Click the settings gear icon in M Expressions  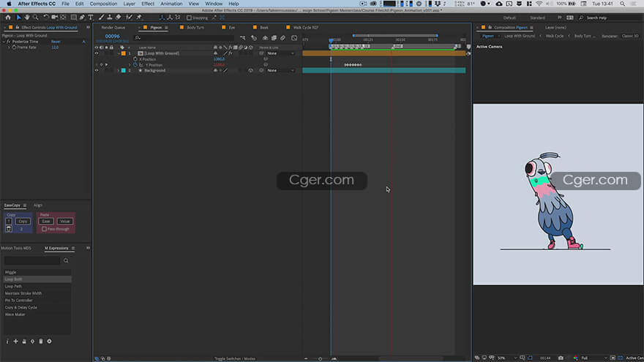(49, 342)
